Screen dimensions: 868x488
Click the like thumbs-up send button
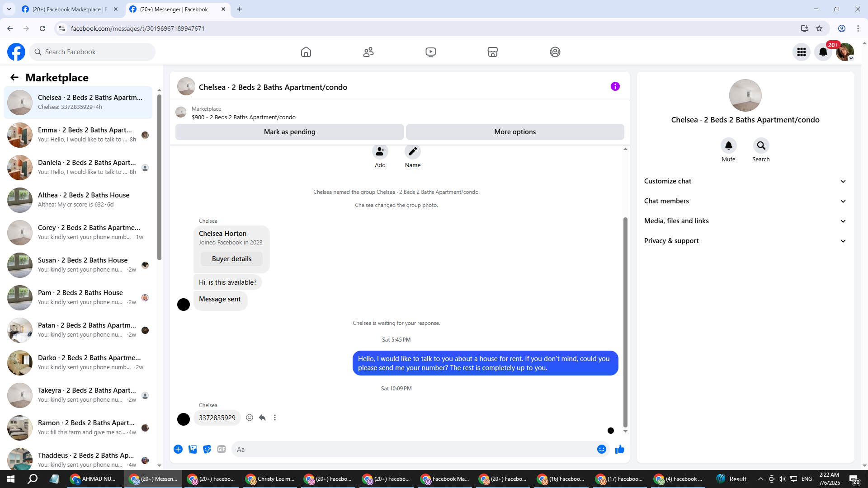click(619, 449)
